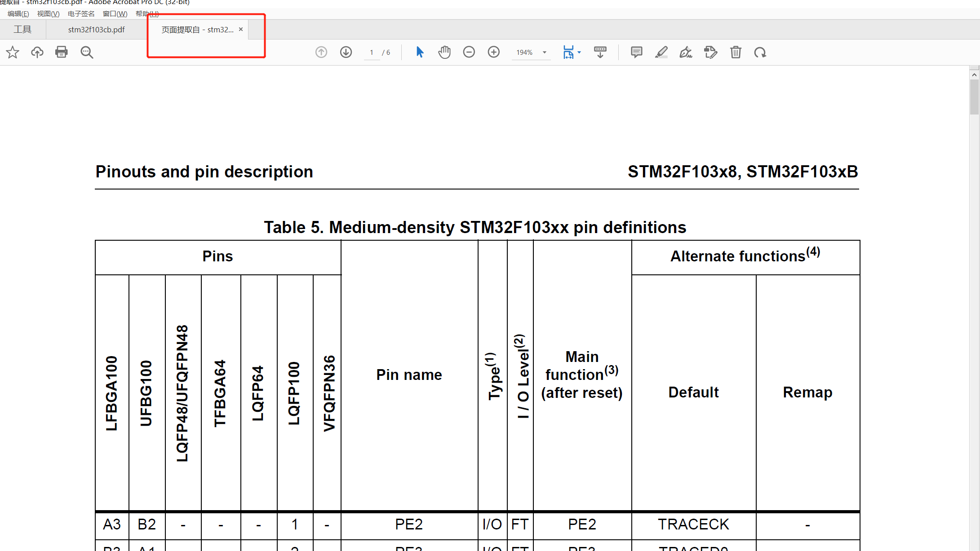Image resolution: width=980 pixels, height=551 pixels.
Task: Close the 页面提取自 tab
Action: [x=241, y=29]
